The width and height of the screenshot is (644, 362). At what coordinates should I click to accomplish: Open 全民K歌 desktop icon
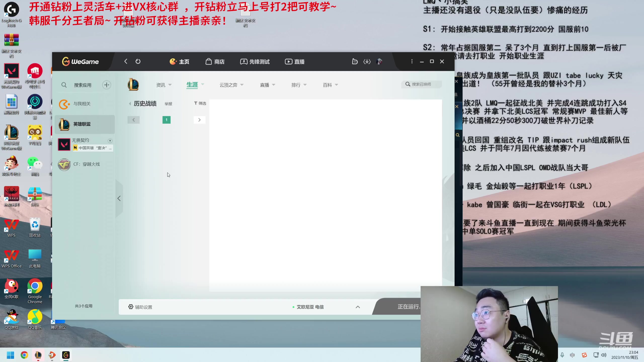click(x=11, y=289)
